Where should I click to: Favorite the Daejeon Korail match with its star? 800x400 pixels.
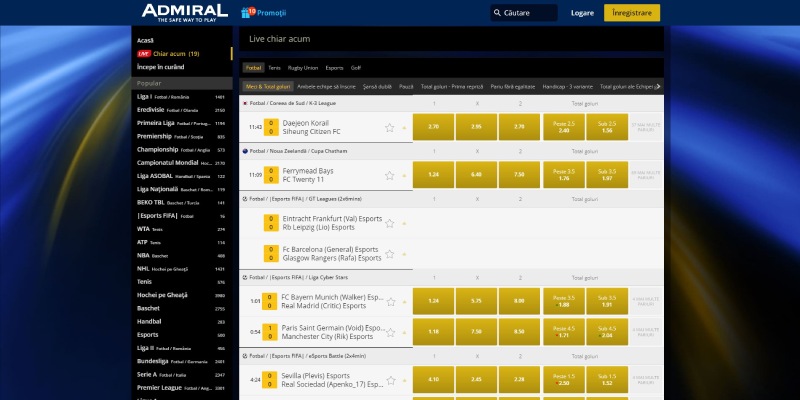[x=390, y=128]
